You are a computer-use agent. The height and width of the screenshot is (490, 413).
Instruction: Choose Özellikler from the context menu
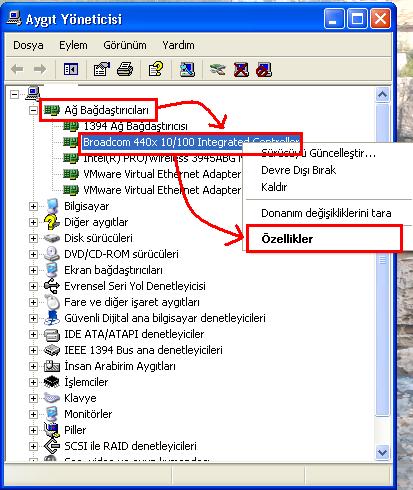coord(287,239)
